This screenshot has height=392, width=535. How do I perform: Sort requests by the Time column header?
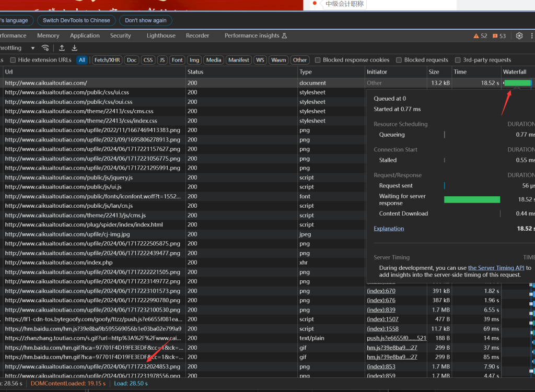point(460,72)
